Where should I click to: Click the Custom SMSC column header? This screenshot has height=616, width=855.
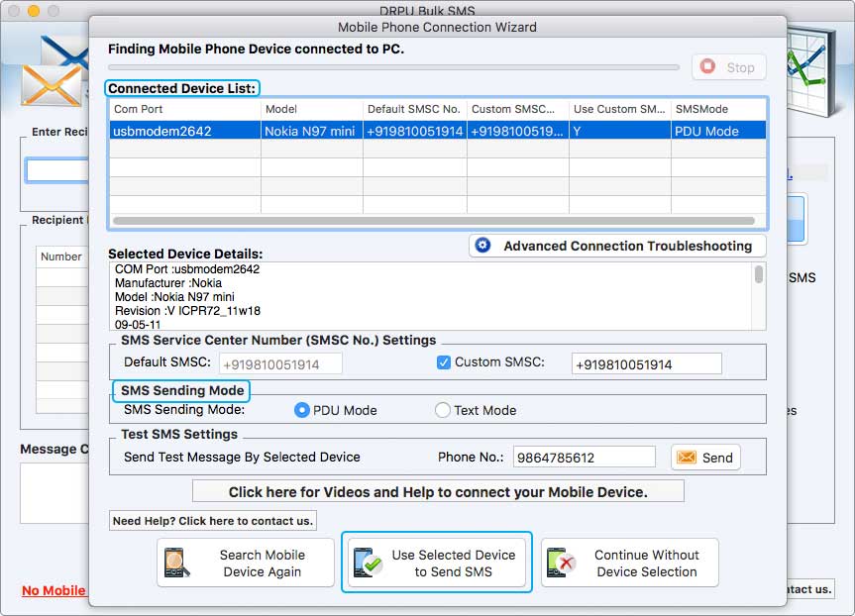(x=518, y=109)
